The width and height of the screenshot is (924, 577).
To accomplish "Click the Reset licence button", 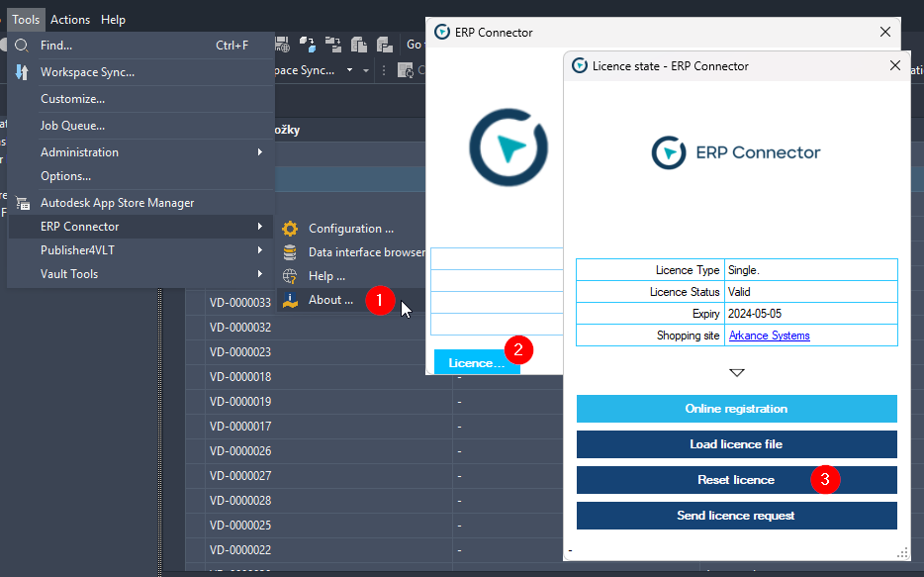I will pos(735,480).
